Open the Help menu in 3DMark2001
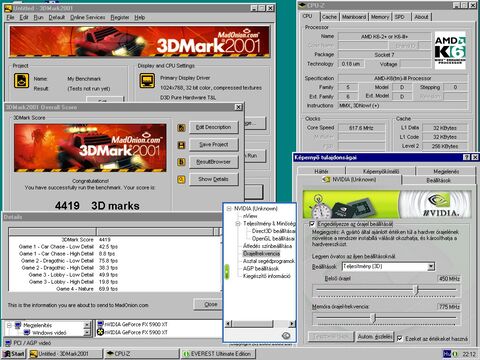Screen dimensions: 480x360 pyautogui.click(x=139, y=17)
